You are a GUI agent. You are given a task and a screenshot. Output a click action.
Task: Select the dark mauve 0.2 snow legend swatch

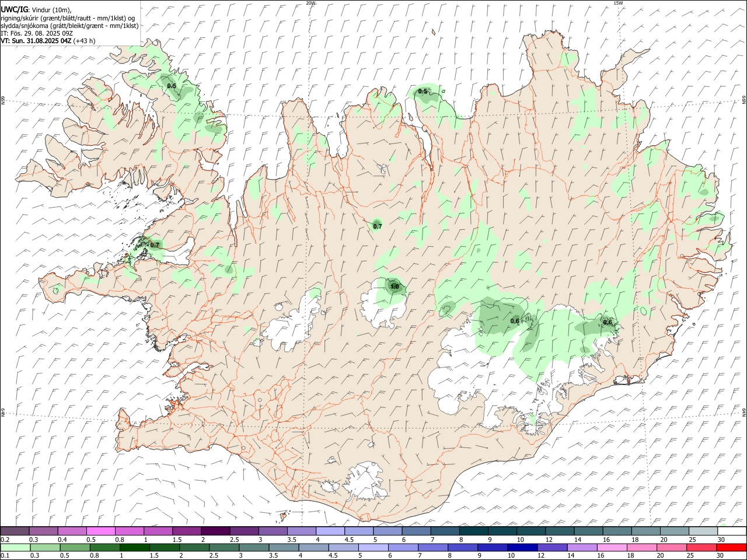[x=15, y=531]
